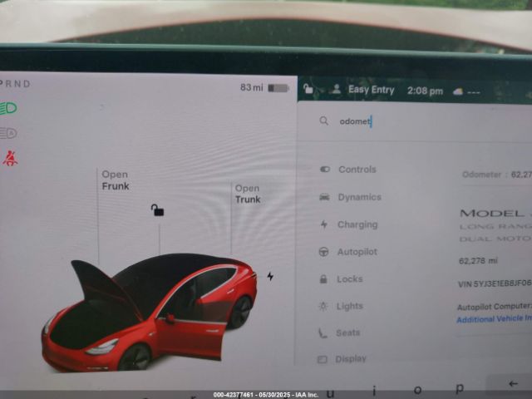Tap the unlock padlock above the car
The width and height of the screenshot is (532, 399).
point(157,210)
